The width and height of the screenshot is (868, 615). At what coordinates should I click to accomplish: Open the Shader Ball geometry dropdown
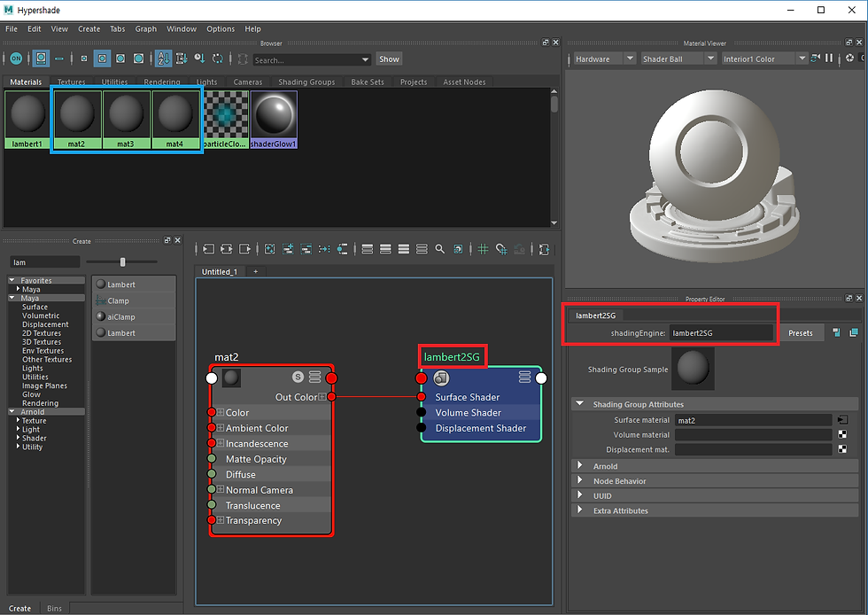(x=678, y=58)
